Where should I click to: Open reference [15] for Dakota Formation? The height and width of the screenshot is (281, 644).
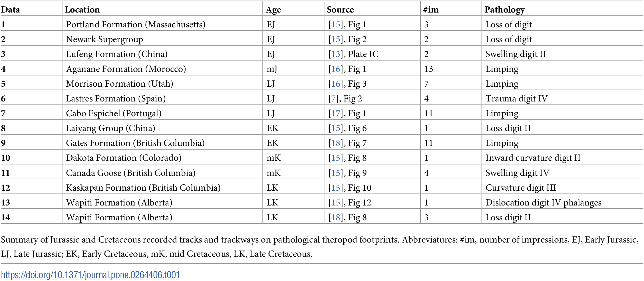pos(335,158)
